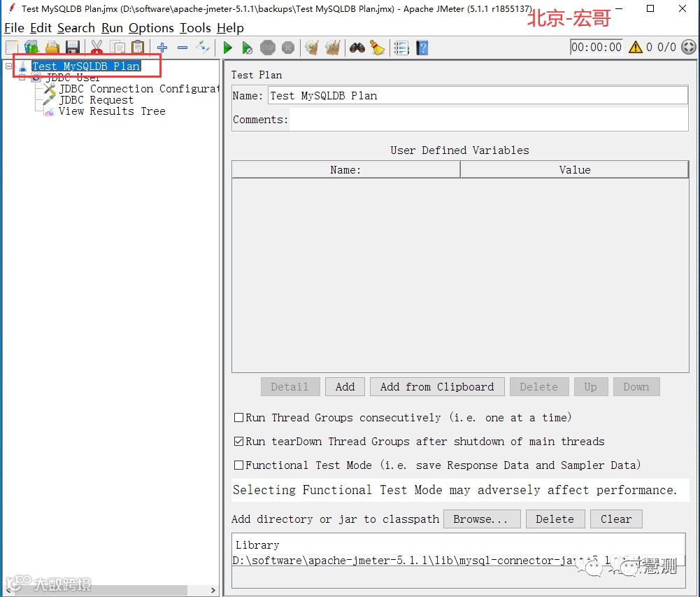Click the gray Shutdown X icon
Screen dimensions: 700x597
[x=288, y=48]
